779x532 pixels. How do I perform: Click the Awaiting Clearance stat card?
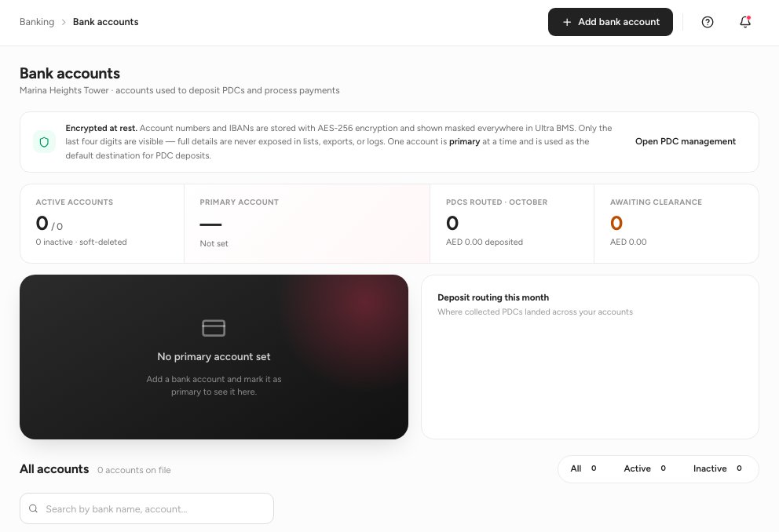click(676, 224)
